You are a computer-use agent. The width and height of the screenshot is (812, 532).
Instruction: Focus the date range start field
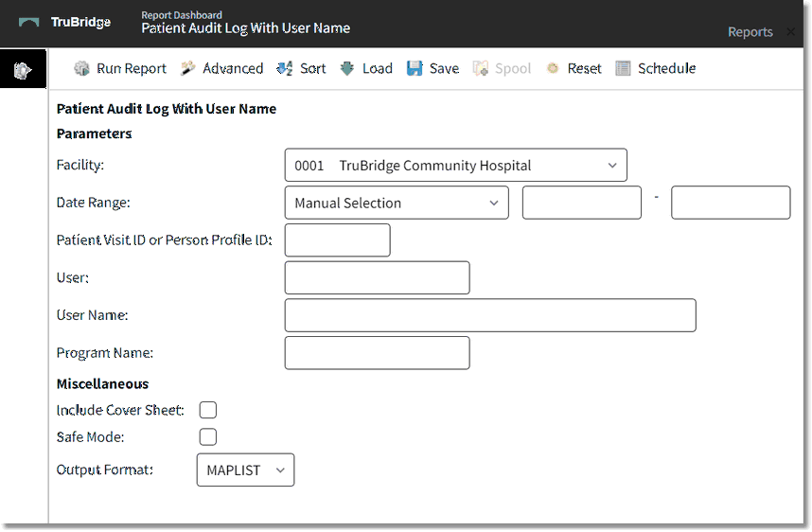pyautogui.click(x=582, y=203)
